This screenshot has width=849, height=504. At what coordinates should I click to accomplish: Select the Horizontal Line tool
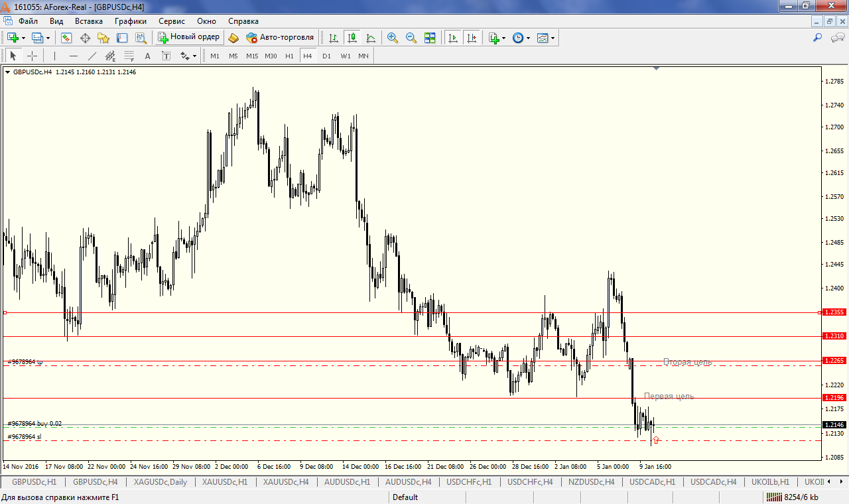[x=73, y=56]
